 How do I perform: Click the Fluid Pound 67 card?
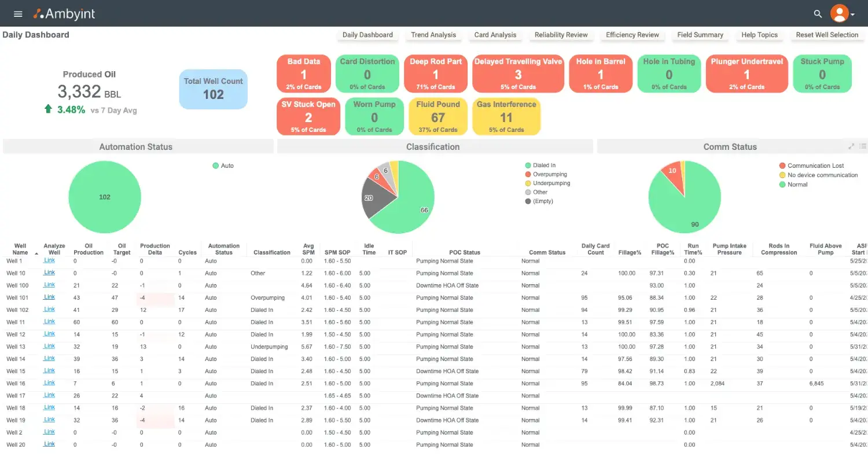(437, 116)
